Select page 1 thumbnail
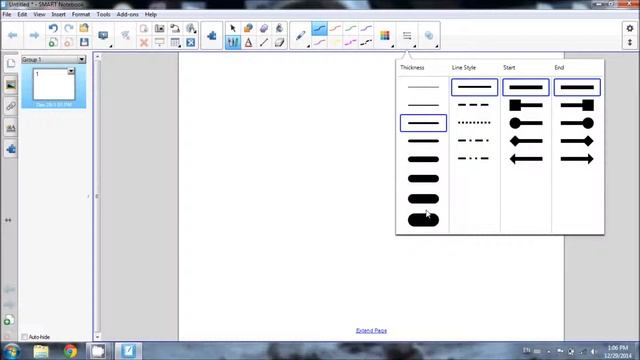 point(54,84)
